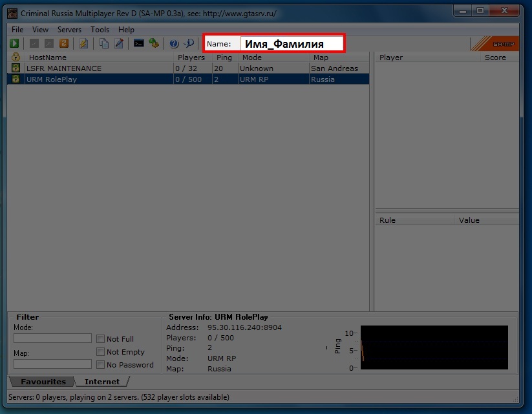The height and width of the screenshot is (414, 532).
Task: Click the ping graph area
Action: (434, 347)
